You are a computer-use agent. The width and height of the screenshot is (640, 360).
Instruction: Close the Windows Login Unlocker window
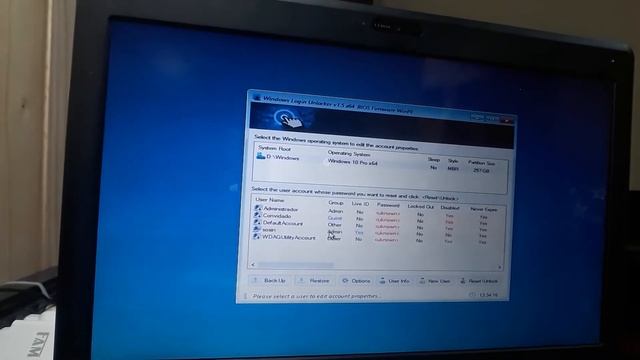(x=506, y=120)
